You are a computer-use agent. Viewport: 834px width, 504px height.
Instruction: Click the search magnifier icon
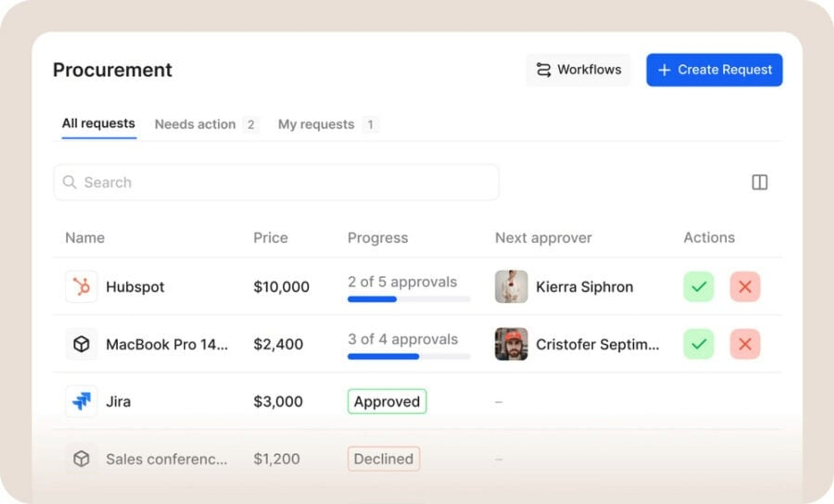(69, 182)
